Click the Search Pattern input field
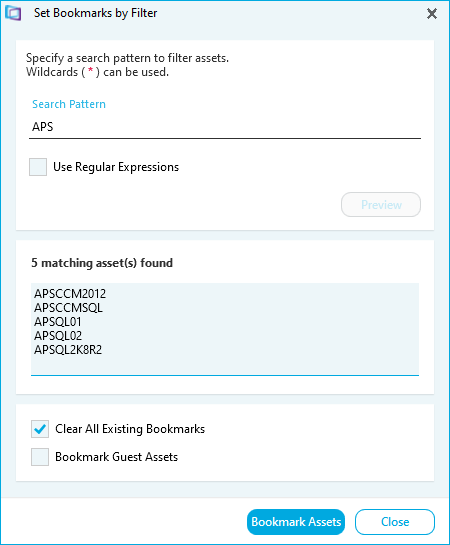The height and width of the screenshot is (545, 450). (225, 127)
